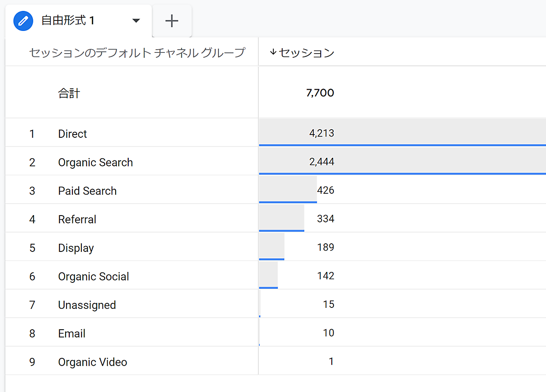Click the セッションのデフォルト チャネル グループ column header
Screen dimensions: 546x392
(137, 53)
